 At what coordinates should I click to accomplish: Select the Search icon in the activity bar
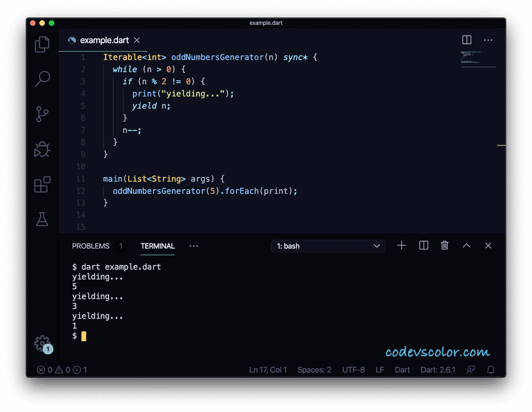point(42,79)
